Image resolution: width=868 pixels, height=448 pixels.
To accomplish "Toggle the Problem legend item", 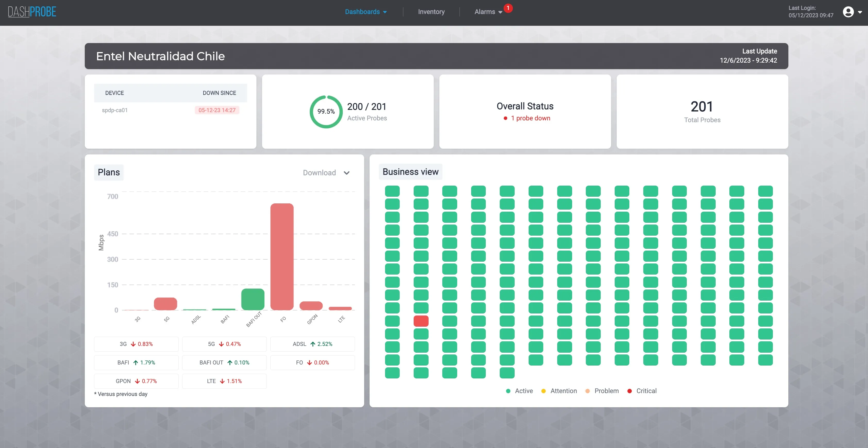I will [602, 391].
